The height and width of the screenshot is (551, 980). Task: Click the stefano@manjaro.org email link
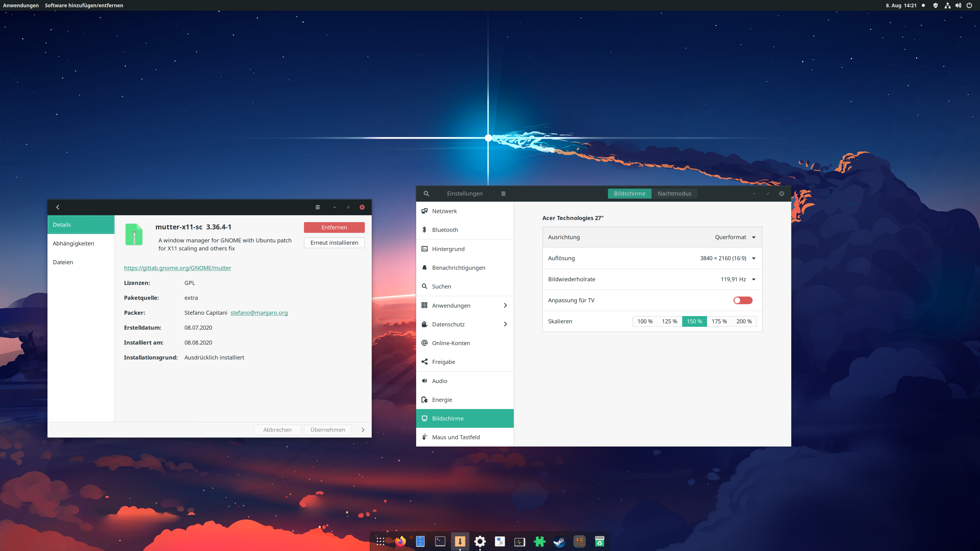click(259, 312)
